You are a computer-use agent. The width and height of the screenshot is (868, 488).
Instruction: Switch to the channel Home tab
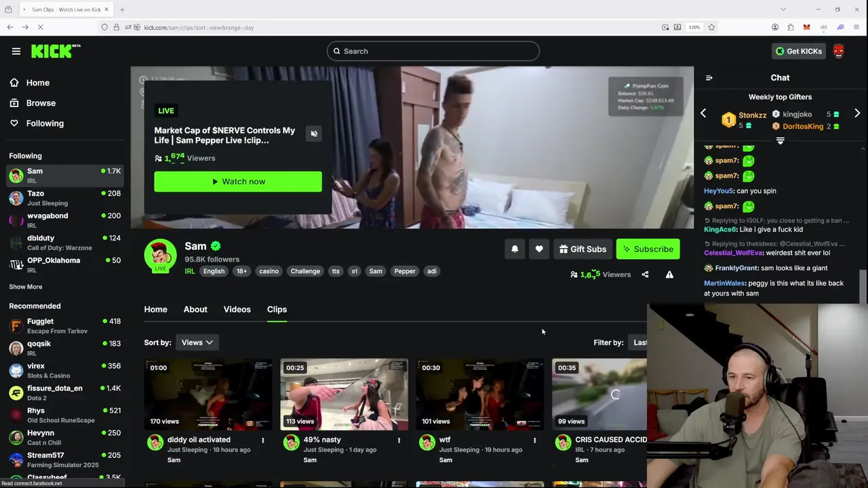click(155, 309)
